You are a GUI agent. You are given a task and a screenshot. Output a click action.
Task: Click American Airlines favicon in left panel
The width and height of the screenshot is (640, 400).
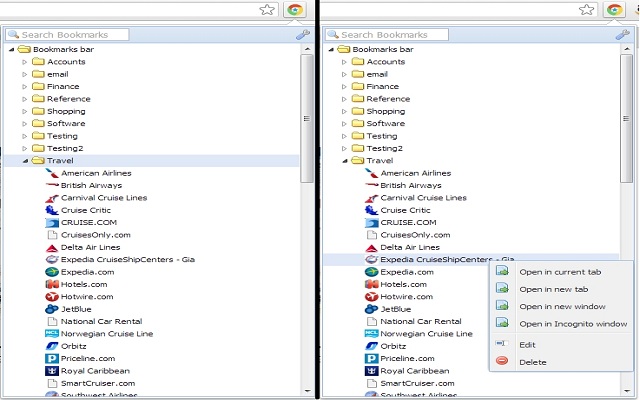click(52, 173)
